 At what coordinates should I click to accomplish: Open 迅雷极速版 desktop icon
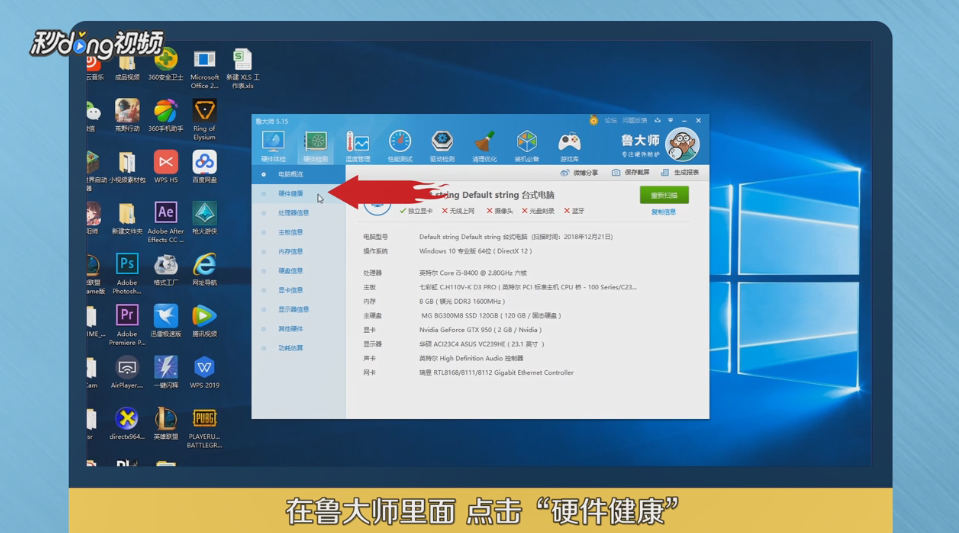[166, 321]
